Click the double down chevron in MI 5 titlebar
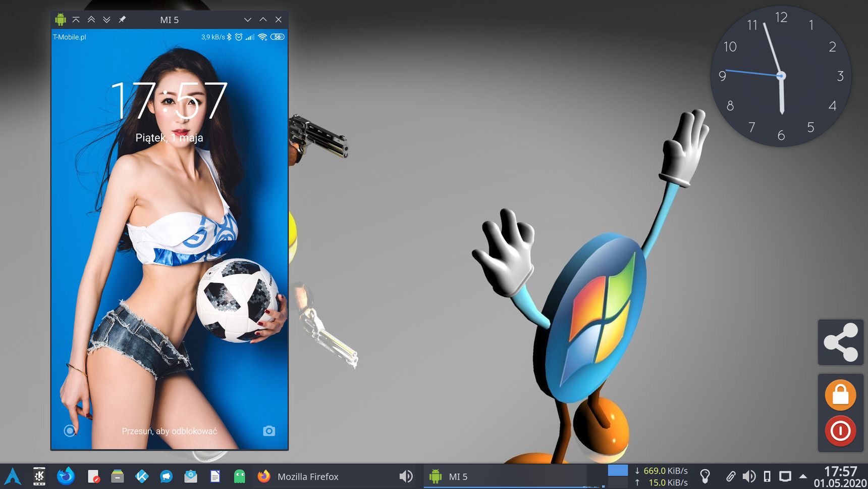This screenshot has width=868, height=489. coord(106,20)
